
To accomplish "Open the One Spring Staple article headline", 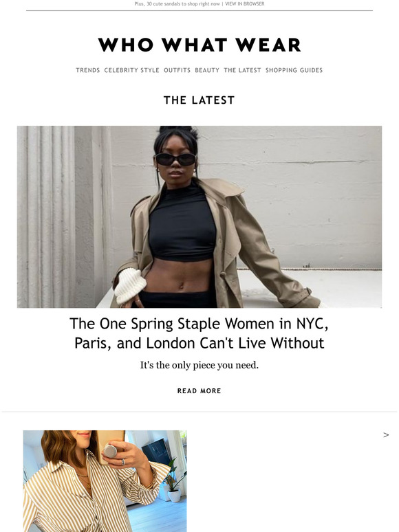I will click(x=199, y=333).
